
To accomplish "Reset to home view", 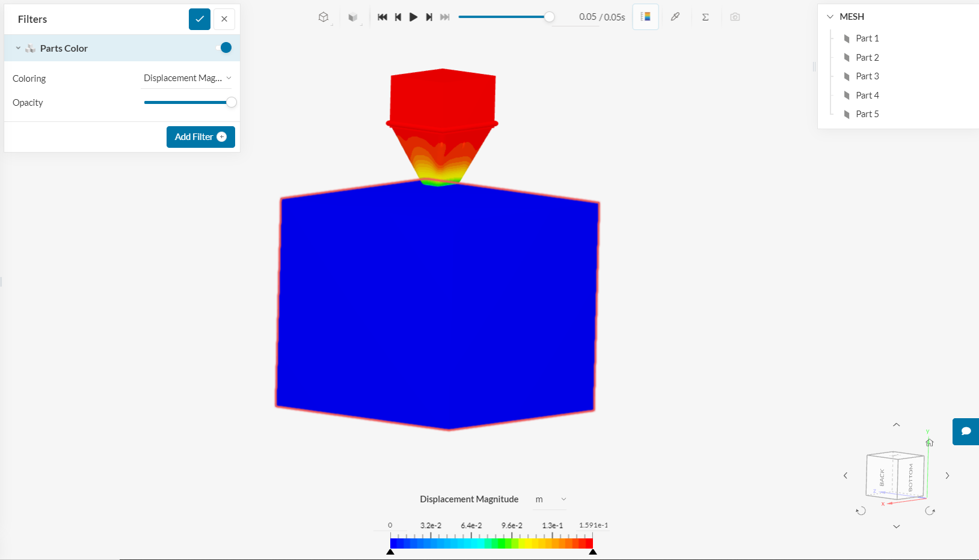I will (x=930, y=443).
